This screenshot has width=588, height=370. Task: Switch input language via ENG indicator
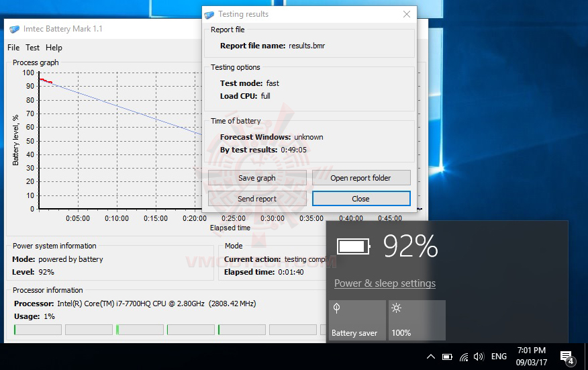pos(499,357)
